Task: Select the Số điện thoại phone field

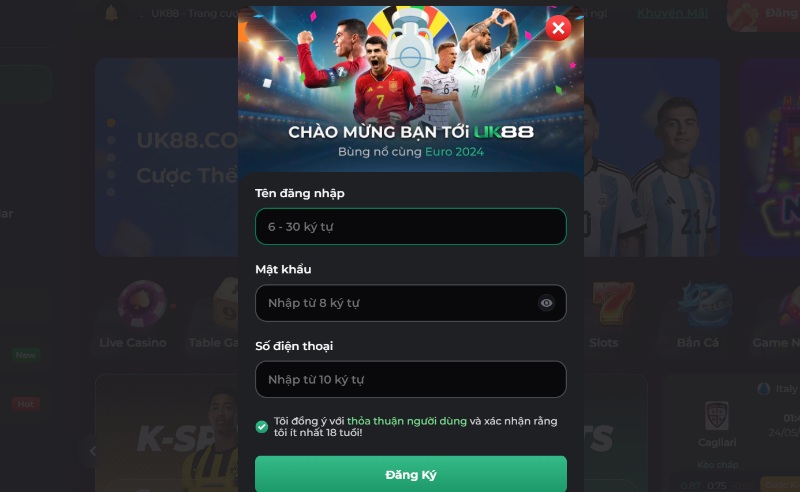Action: (x=411, y=379)
